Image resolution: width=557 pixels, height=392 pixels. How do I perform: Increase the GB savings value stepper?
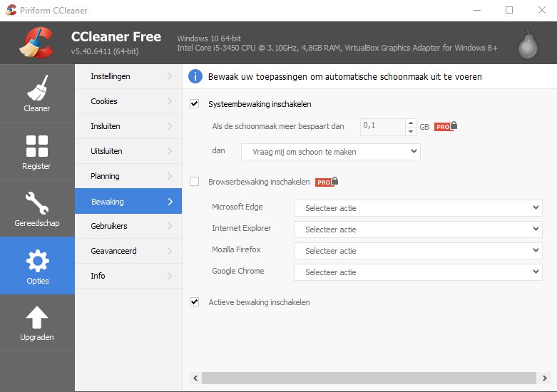click(x=411, y=123)
